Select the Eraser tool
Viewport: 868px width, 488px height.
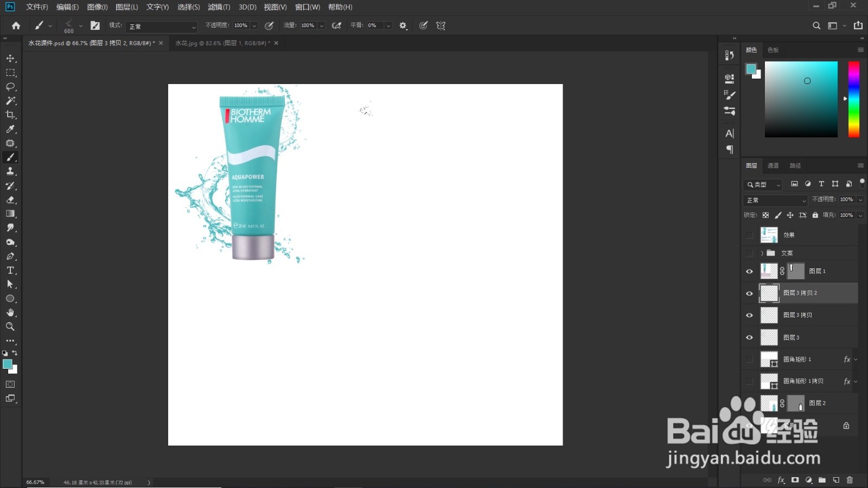pyautogui.click(x=10, y=200)
